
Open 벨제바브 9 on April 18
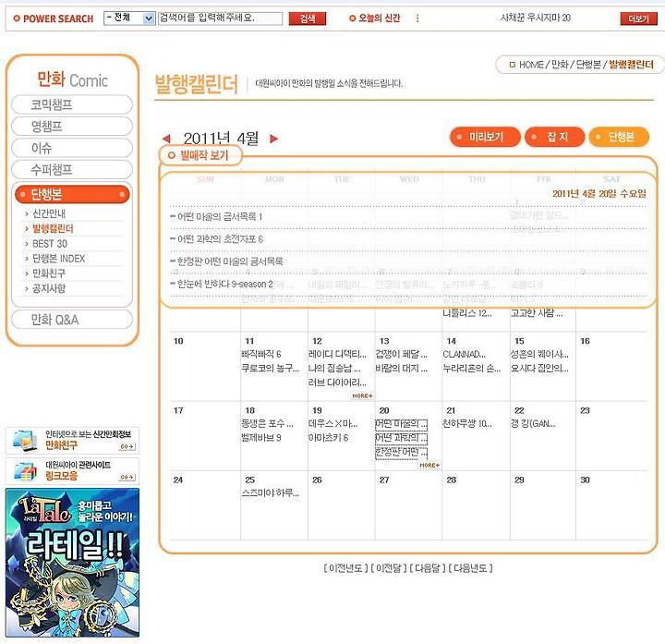[x=261, y=437]
